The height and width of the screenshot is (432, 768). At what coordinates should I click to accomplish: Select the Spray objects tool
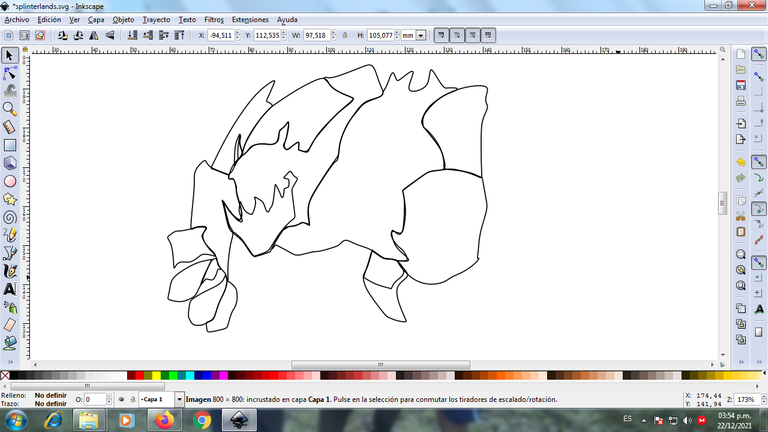pyautogui.click(x=9, y=307)
